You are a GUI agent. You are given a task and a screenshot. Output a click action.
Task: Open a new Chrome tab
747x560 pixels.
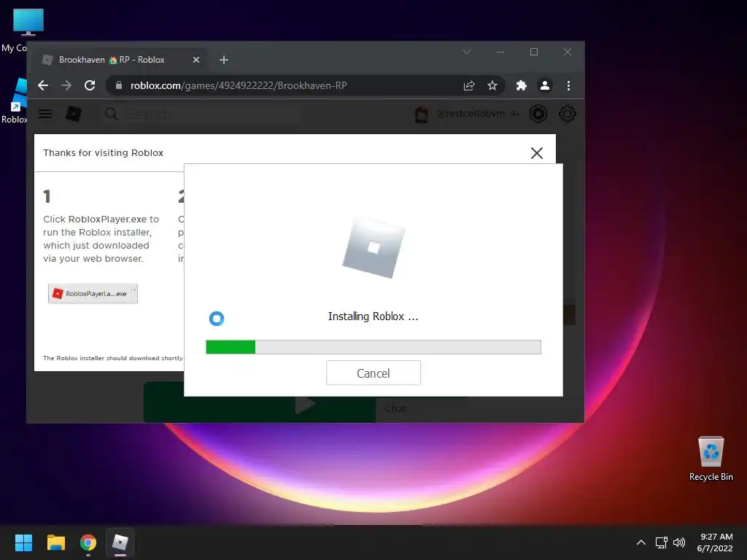pyautogui.click(x=224, y=60)
